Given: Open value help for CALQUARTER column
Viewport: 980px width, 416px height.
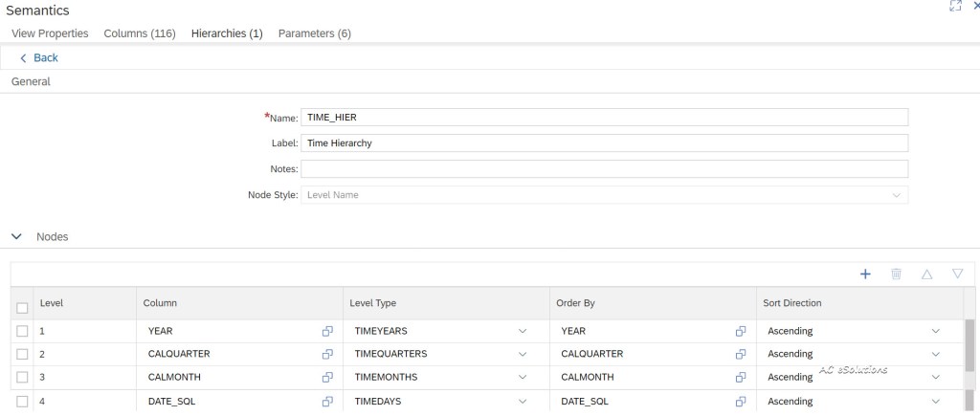Looking at the screenshot, I should 327,354.
